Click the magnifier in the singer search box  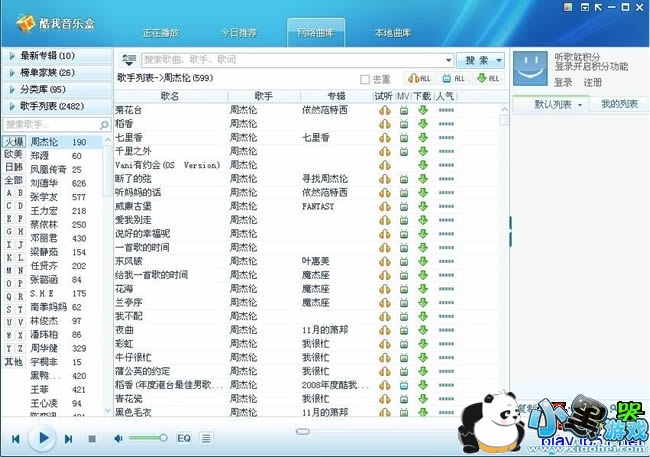pos(104,124)
